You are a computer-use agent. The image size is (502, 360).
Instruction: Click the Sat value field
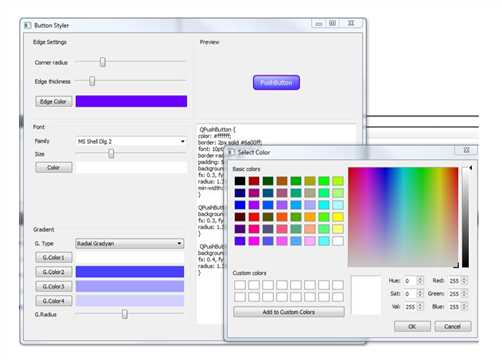(x=410, y=294)
